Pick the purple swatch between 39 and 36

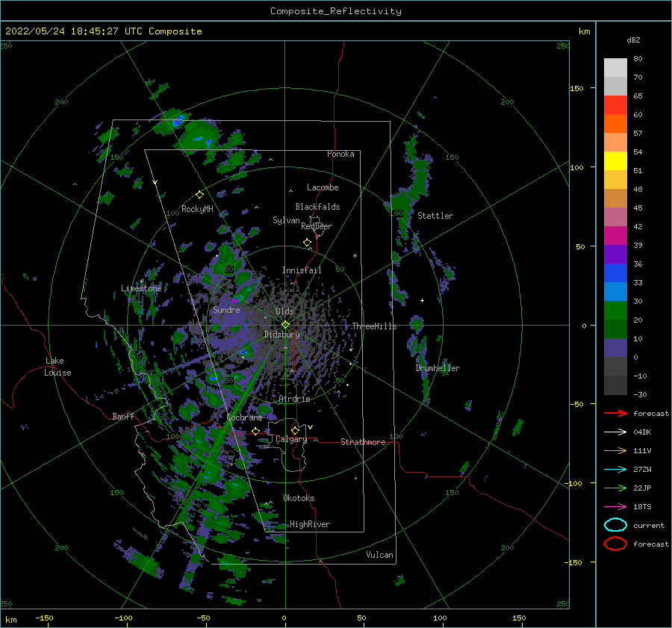point(615,255)
